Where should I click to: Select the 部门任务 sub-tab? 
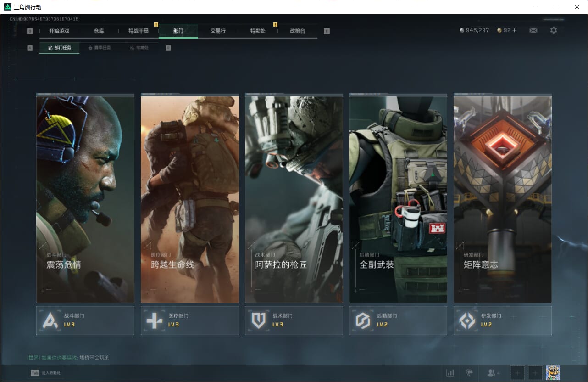click(x=60, y=48)
